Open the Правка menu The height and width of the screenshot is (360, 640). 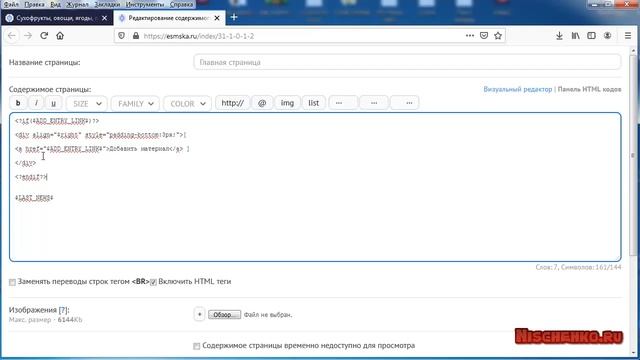pyautogui.click(x=34, y=4)
